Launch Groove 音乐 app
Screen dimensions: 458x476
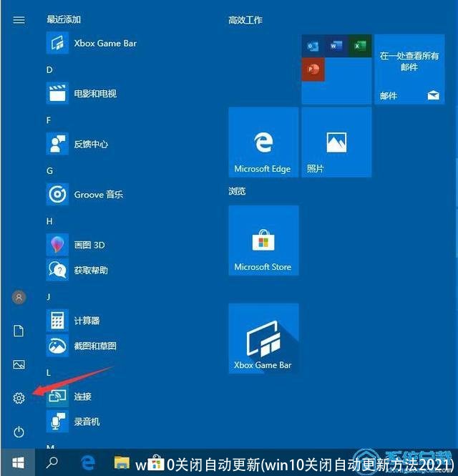click(84, 194)
